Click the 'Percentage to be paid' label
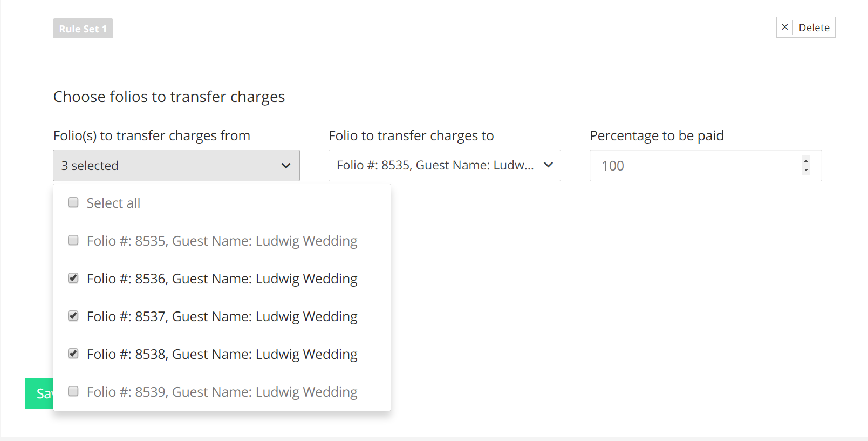Image resolution: width=868 pixels, height=441 pixels. 657,135
